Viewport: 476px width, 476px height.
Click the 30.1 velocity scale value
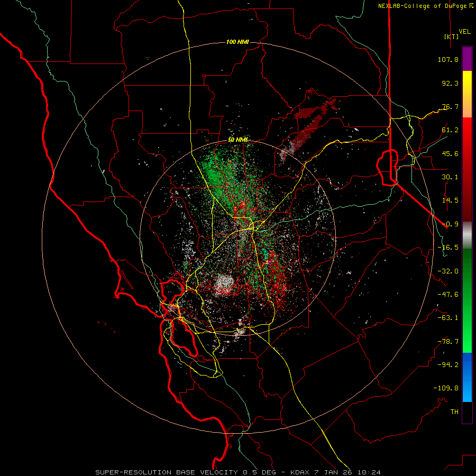450,177
